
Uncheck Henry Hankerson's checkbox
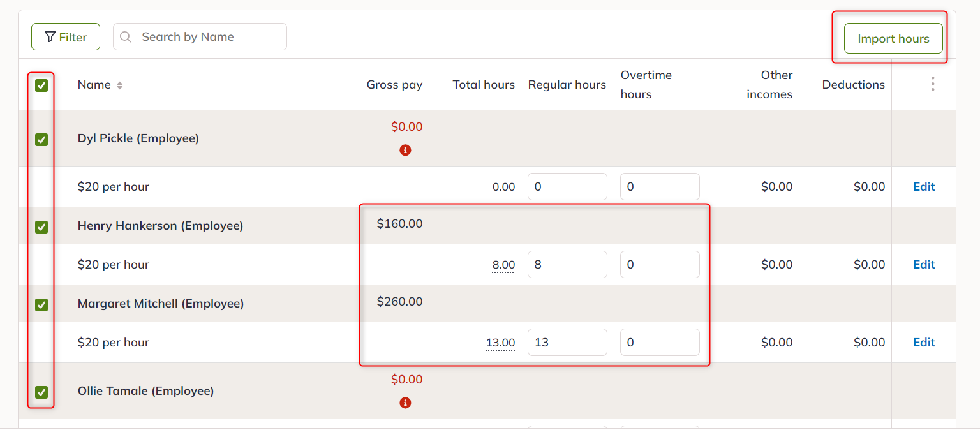pyautogui.click(x=41, y=226)
